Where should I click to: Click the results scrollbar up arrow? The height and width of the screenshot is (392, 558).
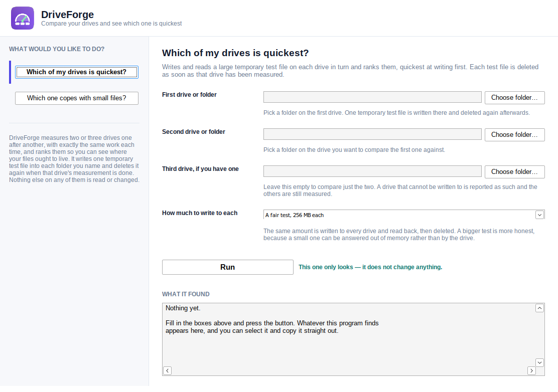[539, 308]
